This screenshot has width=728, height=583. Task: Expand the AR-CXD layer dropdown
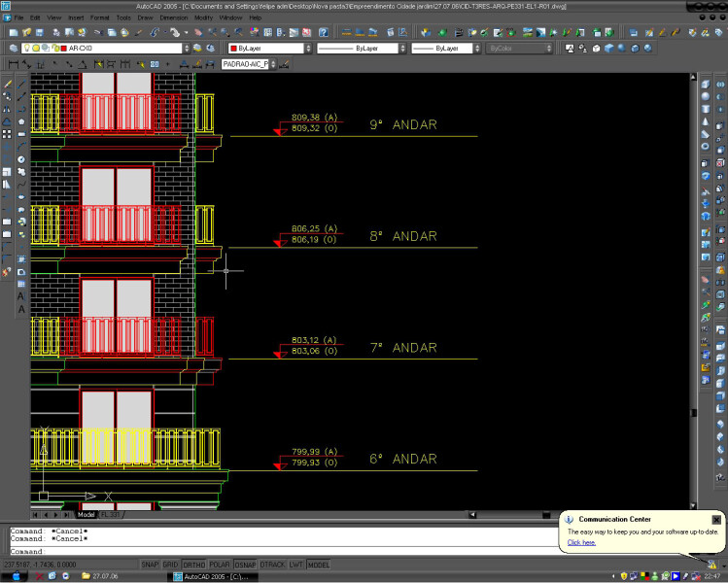186,48
